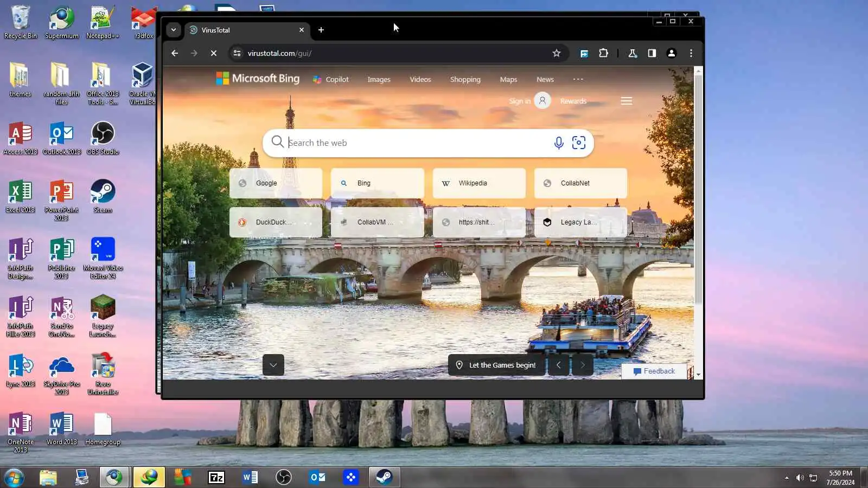Screen dimensions: 868x488
Task: Stop loading the page in the browser
Action: click(x=214, y=53)
